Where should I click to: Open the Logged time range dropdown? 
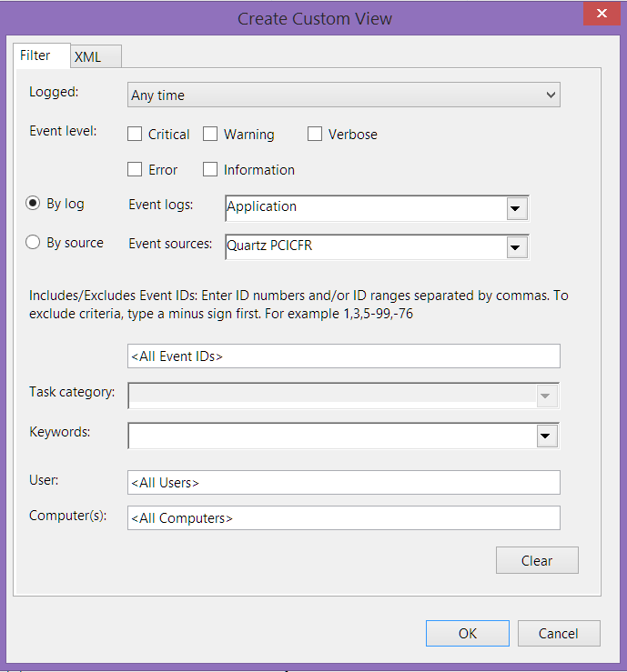coord(343,95)
